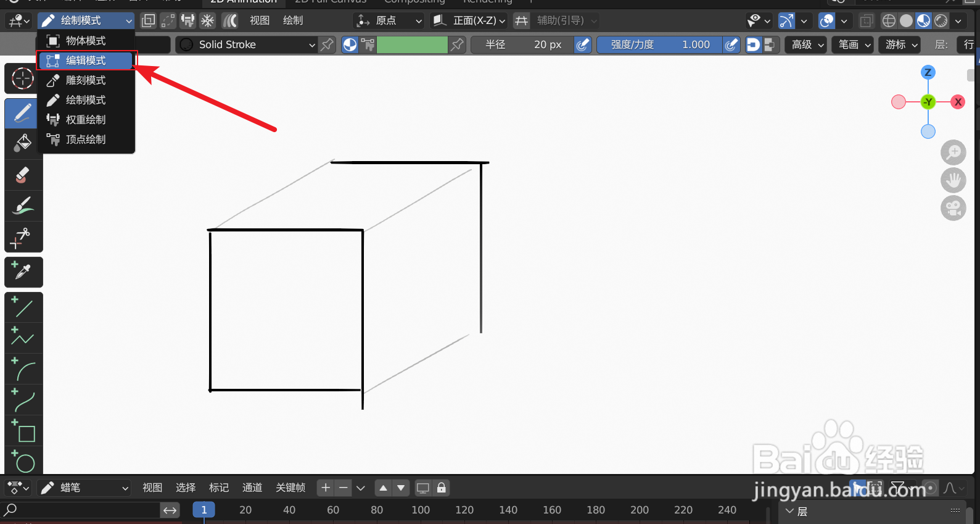The height and width of the screenshot is (524, 980).
Task: Switch to rendered shading icon
Action: (941, 21)
